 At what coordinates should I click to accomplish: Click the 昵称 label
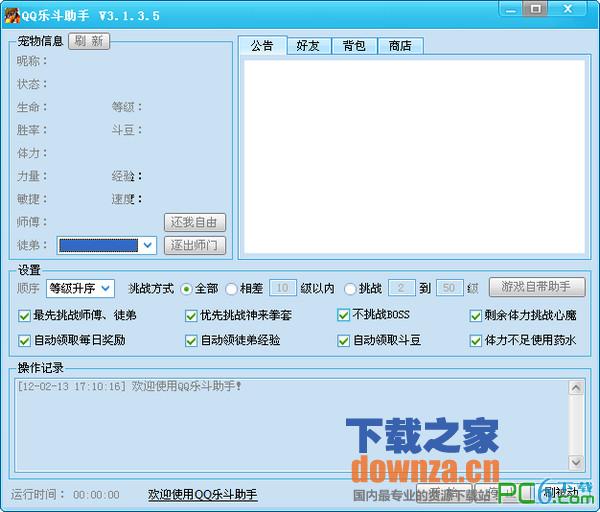pyautogui.click(x=32, y=61)
